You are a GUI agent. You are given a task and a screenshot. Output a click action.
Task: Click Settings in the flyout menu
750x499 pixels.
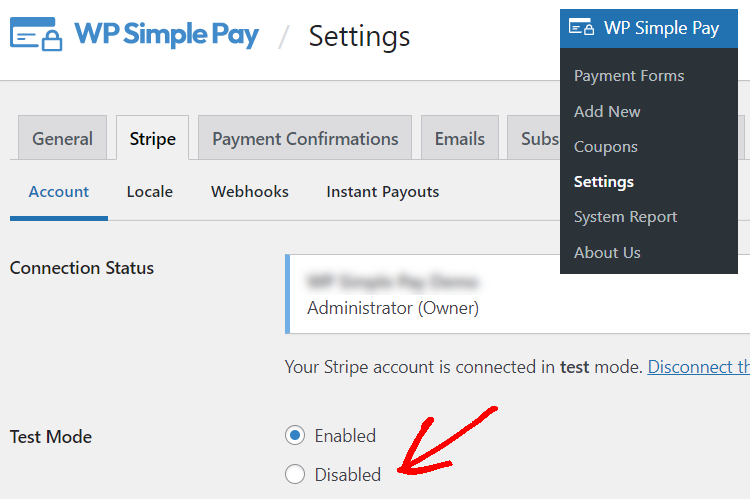[x=604, y=182]
